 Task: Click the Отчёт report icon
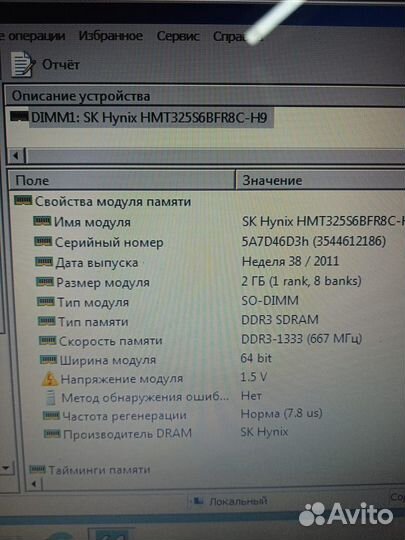22,64
